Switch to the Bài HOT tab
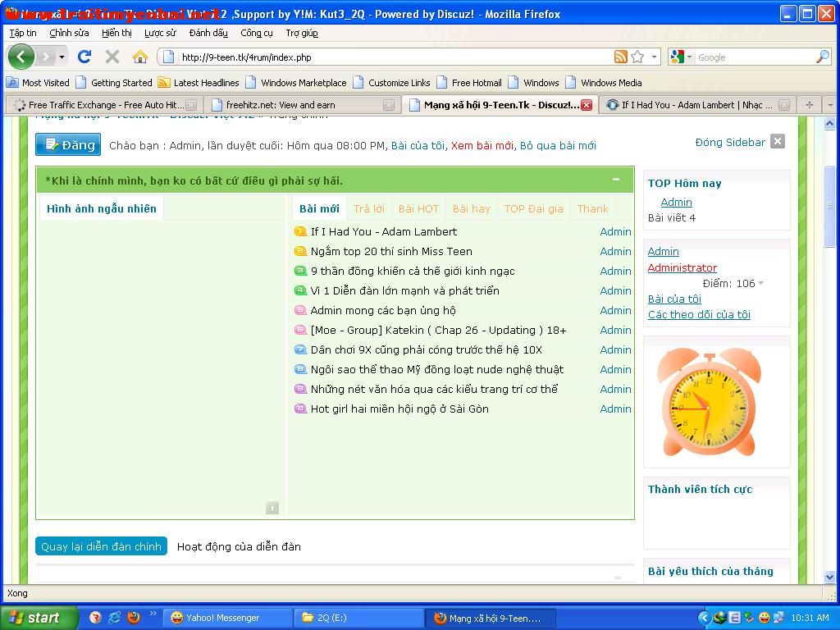The image size is (840, 630). pos(418,208)
